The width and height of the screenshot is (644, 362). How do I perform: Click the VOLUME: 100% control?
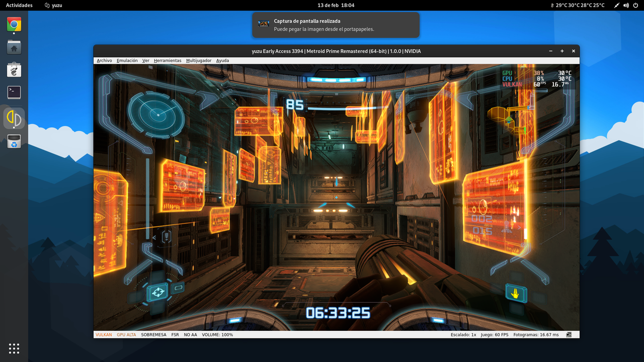click(x=217, y=334)
